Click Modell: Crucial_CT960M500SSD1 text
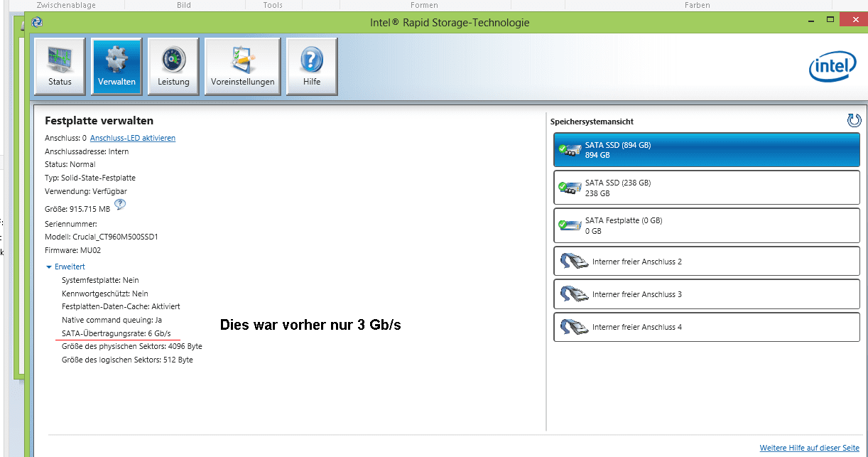 tap(102, 237)
